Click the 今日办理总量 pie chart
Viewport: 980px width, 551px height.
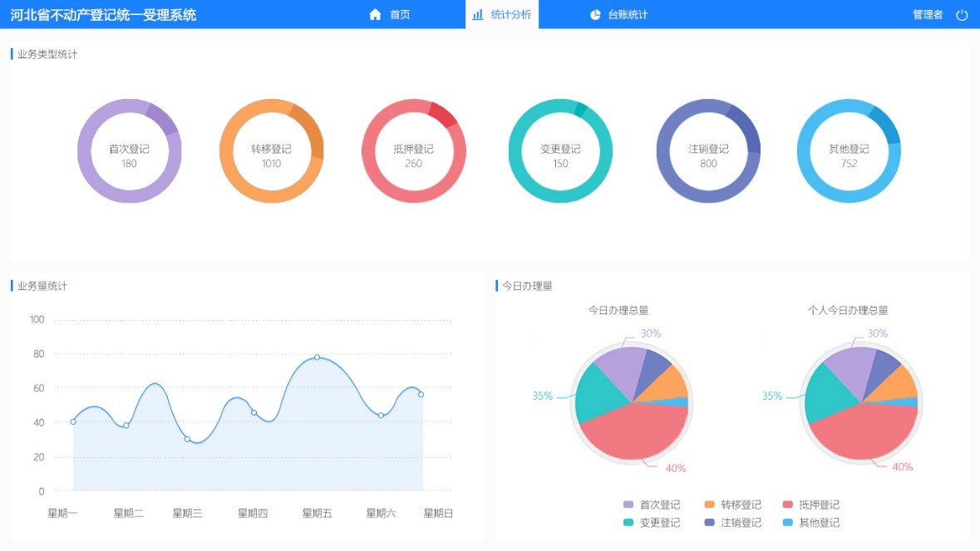[632, 403]
